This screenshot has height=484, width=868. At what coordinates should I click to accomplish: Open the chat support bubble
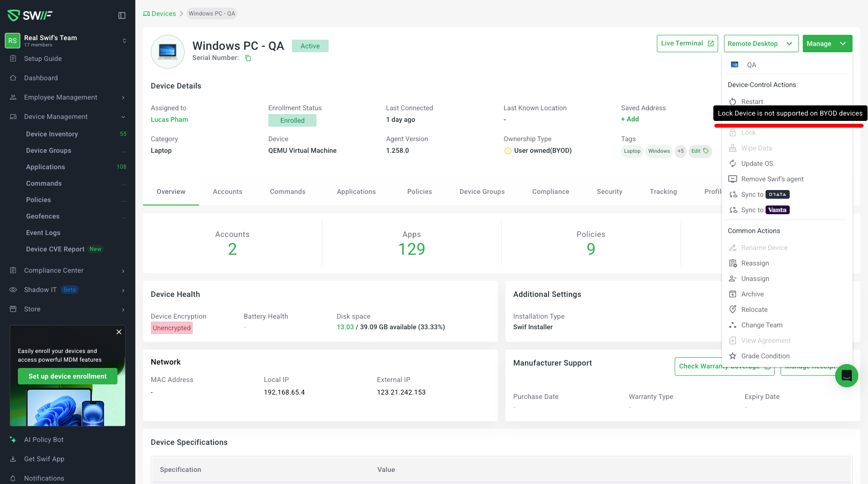846,376
